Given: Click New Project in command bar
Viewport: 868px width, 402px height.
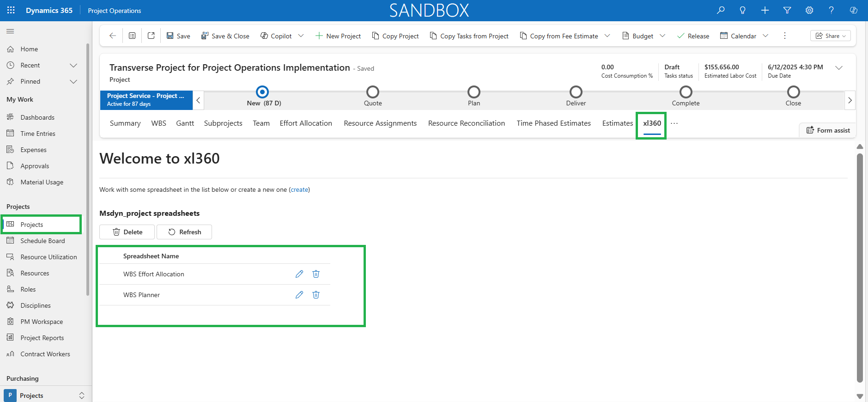Looking at the screenshot, I should coord(338,36).
